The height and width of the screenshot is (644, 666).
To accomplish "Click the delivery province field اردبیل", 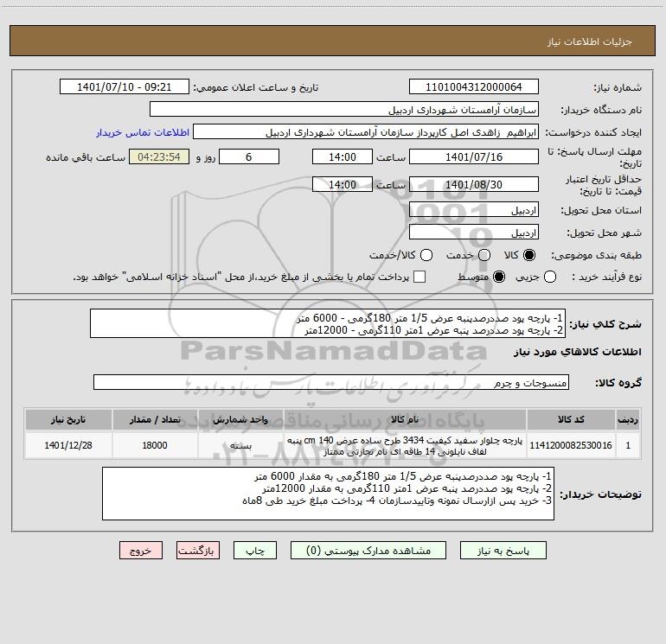I will coord(474,209).
